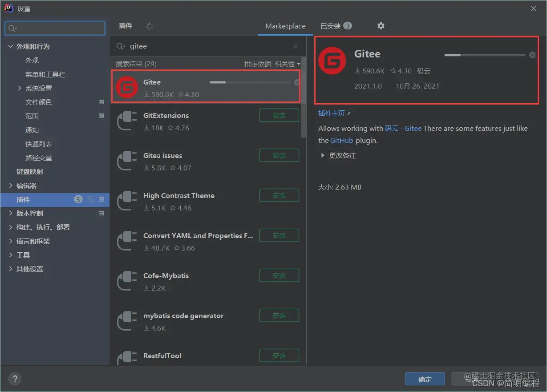This screenshot has height=392, width=547.
Task: Open the 排序依据: 相关性 dropdown
Action: (272, 64)
